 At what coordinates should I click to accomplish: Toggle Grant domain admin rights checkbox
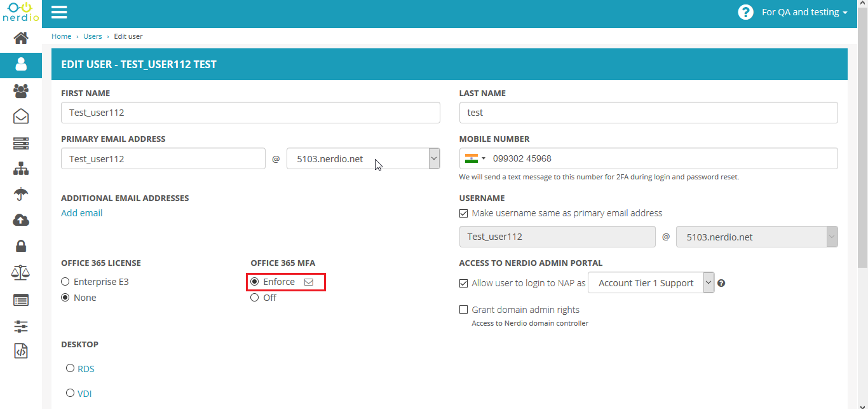[463, 310]
